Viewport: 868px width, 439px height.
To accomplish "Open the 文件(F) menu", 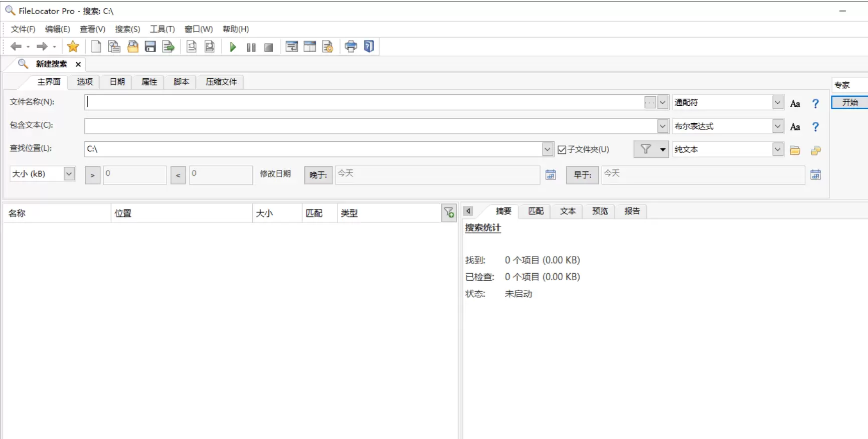I will point(23,29).
